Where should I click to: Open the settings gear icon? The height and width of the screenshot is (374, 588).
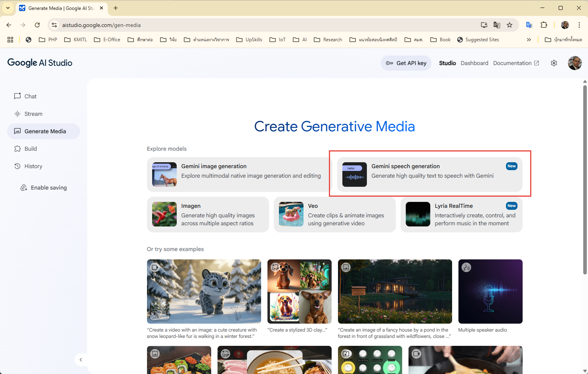click(554, 63)
